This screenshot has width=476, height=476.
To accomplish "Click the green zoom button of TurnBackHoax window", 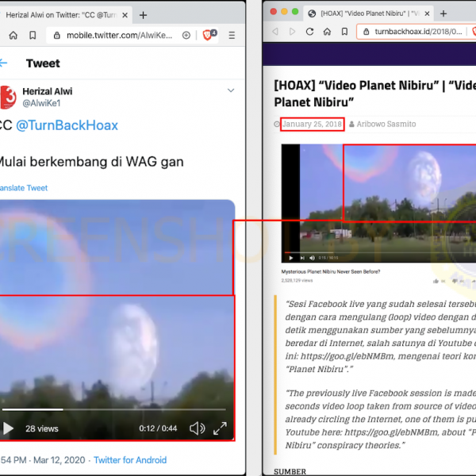I will coord(295,12).
